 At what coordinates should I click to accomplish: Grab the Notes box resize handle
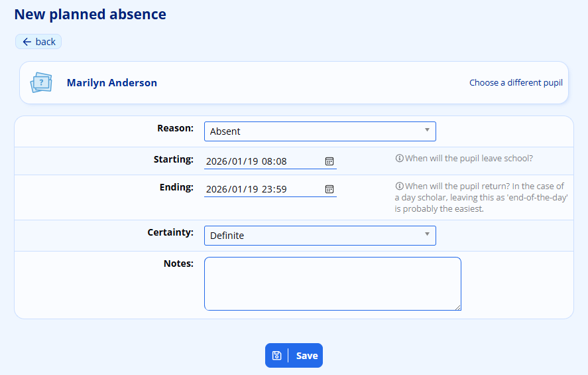[x=457, y=307]
